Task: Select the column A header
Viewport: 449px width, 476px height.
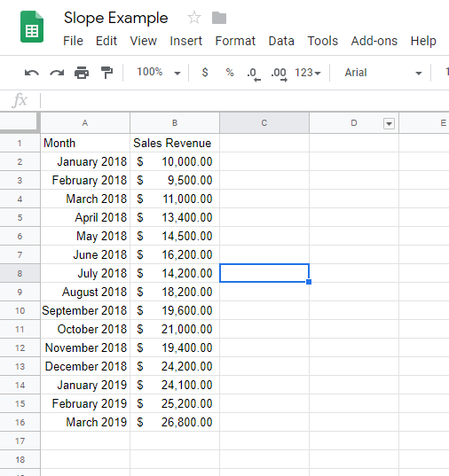Action: pyautogui.click(x=85, y=123)
